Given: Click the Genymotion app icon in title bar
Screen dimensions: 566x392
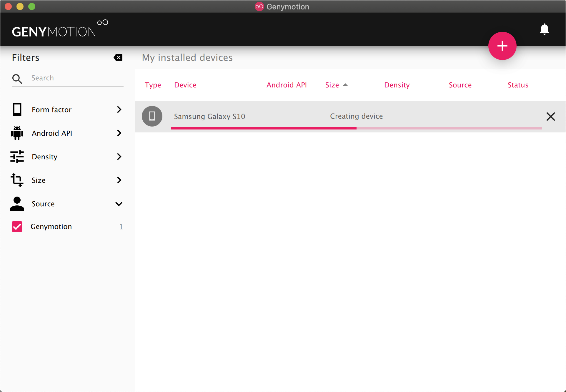Looking at the screenshot, I should (x=259, y=6).
